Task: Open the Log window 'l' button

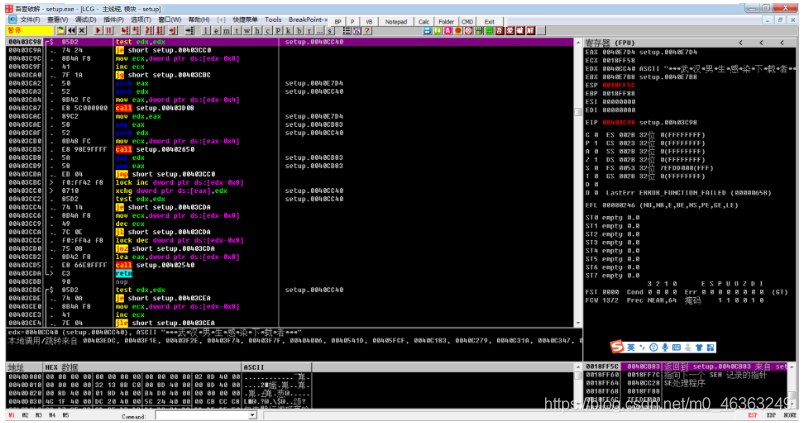Action: 206,31
